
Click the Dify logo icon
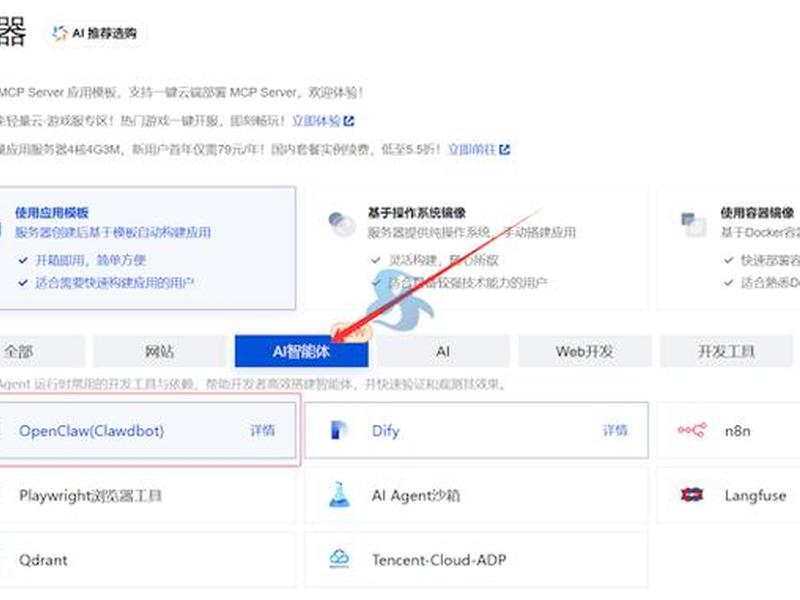pyautogui.click(x=338, y=431)
